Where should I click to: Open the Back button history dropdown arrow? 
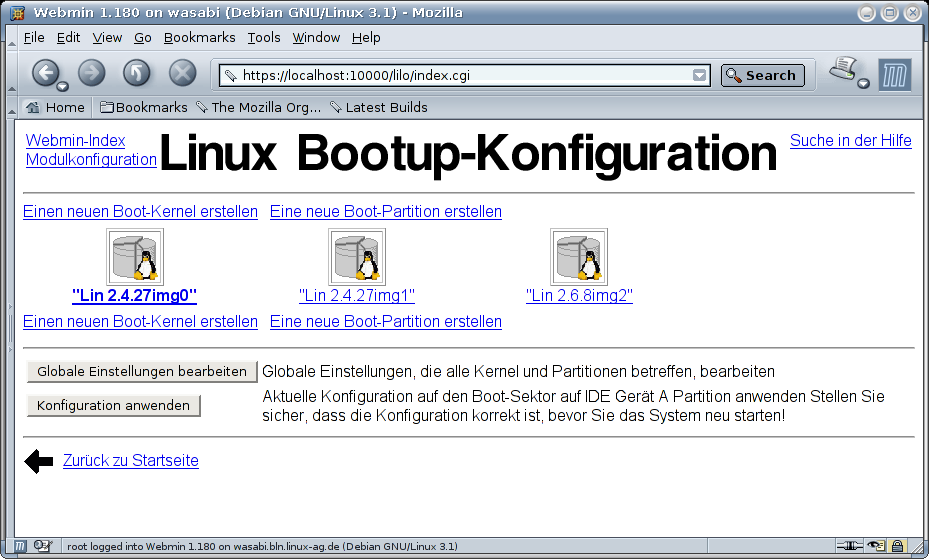[62, 87]
